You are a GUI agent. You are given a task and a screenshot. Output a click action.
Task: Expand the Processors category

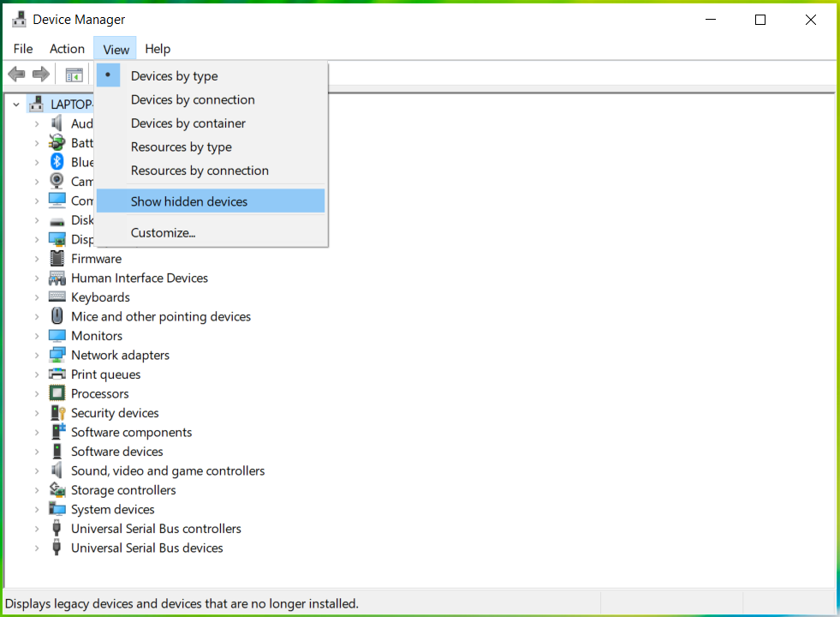pyautogui.click(x=37, y=394)
